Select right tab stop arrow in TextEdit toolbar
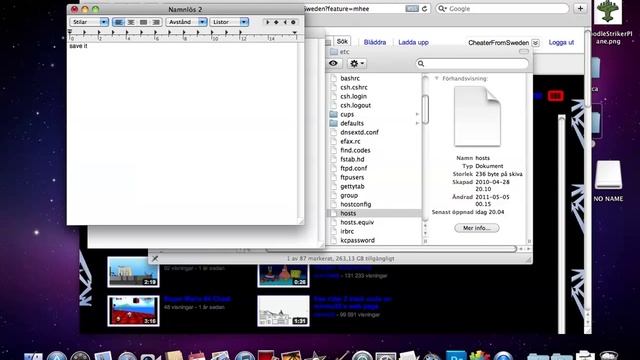The width and height of the screenshot is (640, 360). (x=285, y=22)
